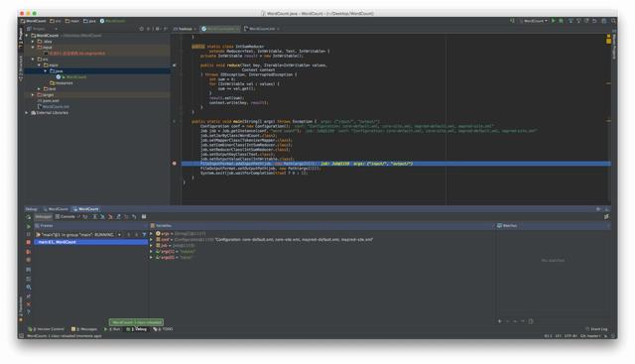The image size is (635, 364).
Task: Open the WordCount.iml editor tab
Action: click(262, 29)
